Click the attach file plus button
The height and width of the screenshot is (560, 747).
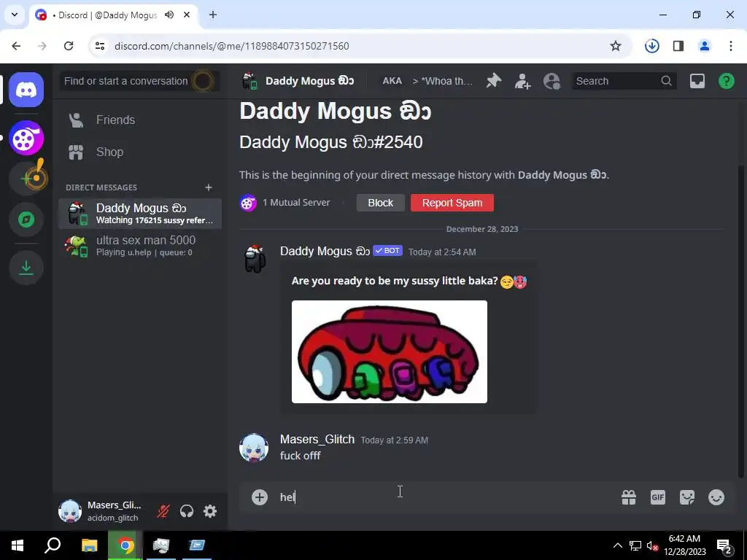[x=260, y=497]
